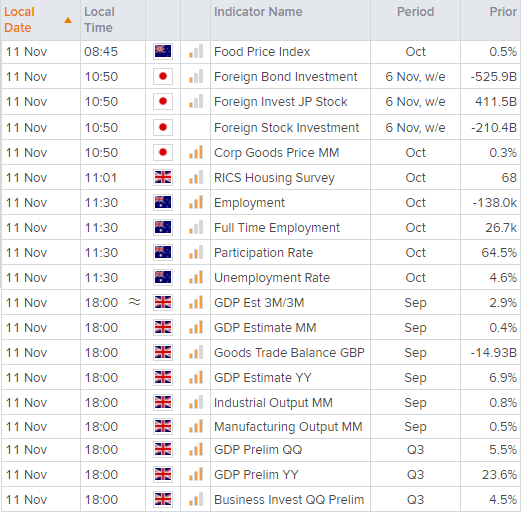521x513 pixels.
Task: Click the prior value -14.93B
Action: click(493, 353)
